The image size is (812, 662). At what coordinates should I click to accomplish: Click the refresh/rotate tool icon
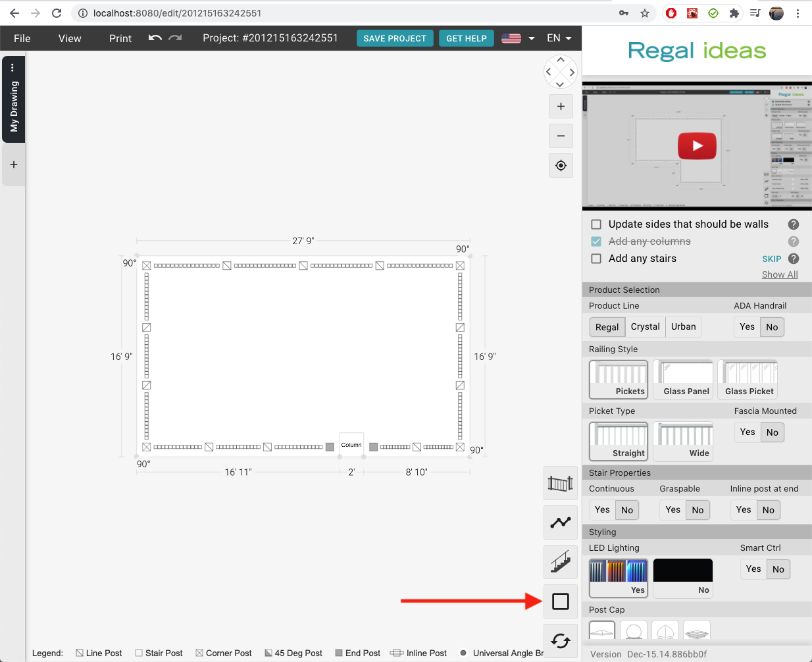click(x=560, y=640)
